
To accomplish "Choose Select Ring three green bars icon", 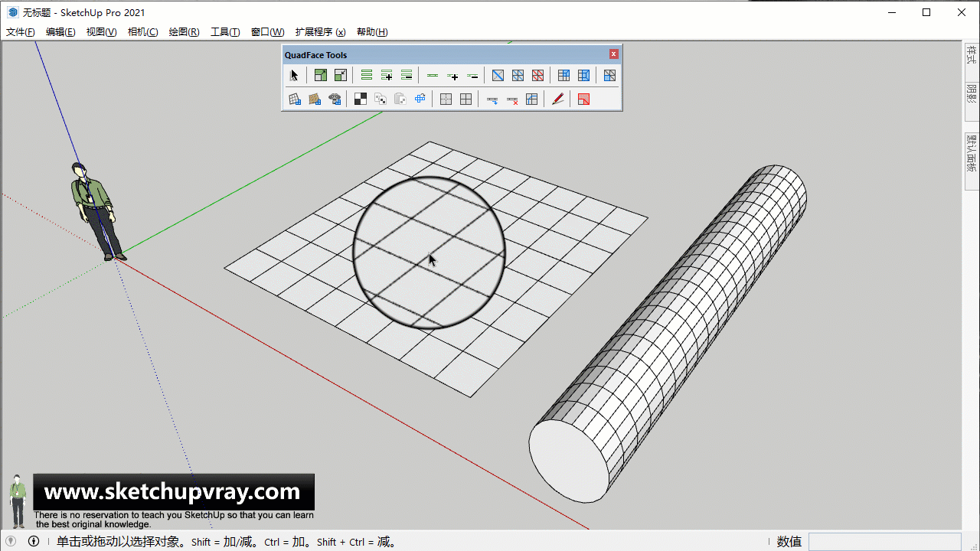I will pos(367,75).
